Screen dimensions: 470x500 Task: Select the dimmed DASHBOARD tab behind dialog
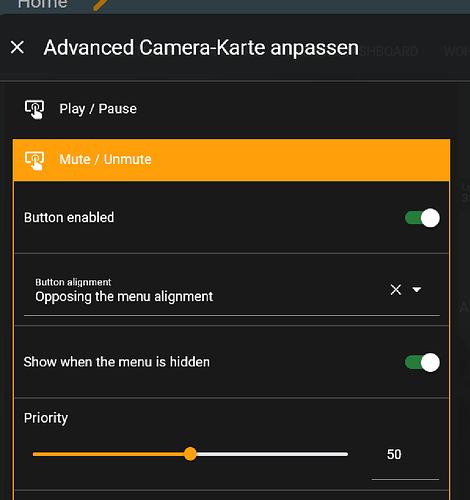(x=389, y=51)
